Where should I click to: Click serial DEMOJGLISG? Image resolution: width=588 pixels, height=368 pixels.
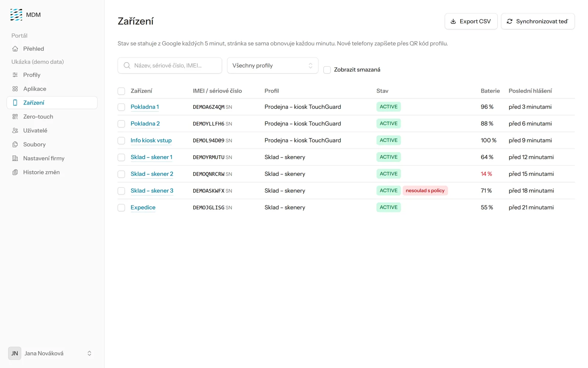tap(208, 208)
